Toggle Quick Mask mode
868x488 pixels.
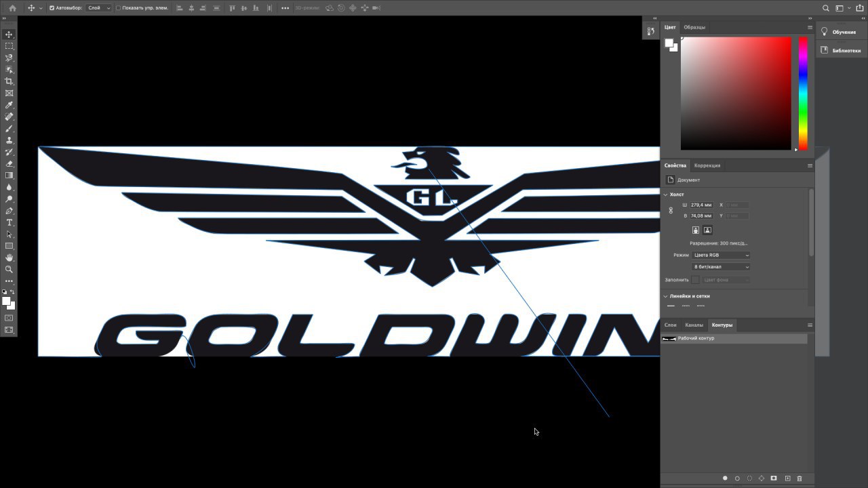pos(9,318)
